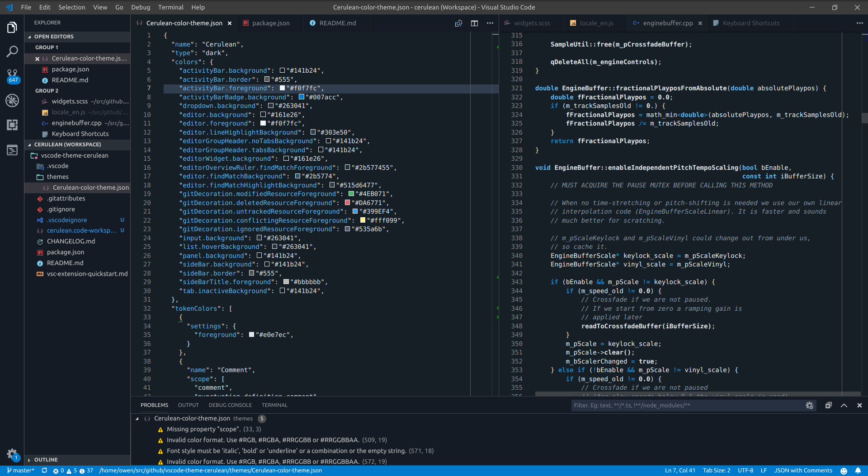868x476 pixels.
Task: Maximize the panel with the chevron-up icon
Action: point(844,406)
